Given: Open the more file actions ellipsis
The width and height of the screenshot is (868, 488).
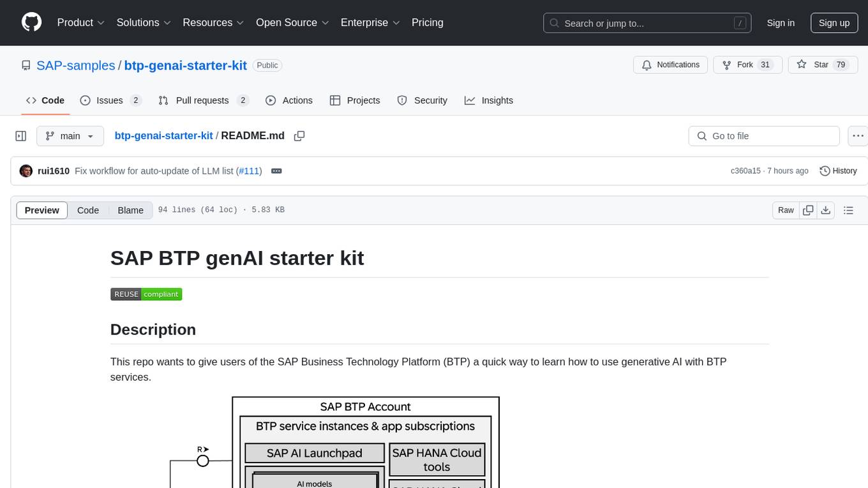Looking at the screenshot, I should coord(858,136).
